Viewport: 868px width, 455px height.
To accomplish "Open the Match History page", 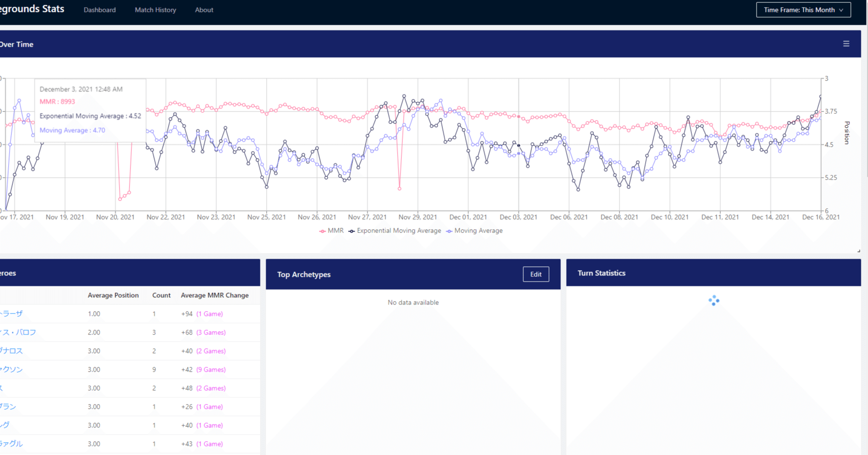I will (x=155, y=10).
